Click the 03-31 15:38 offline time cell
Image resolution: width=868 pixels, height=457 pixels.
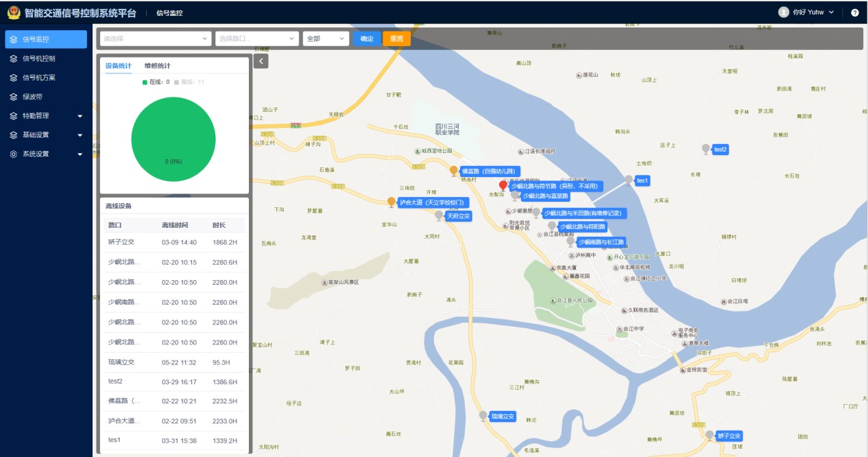coord(179,441)
